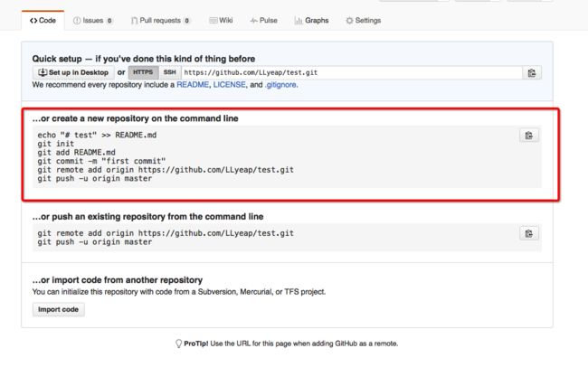
Task: Go to the Wiki tab
Action: click(221, 21)
